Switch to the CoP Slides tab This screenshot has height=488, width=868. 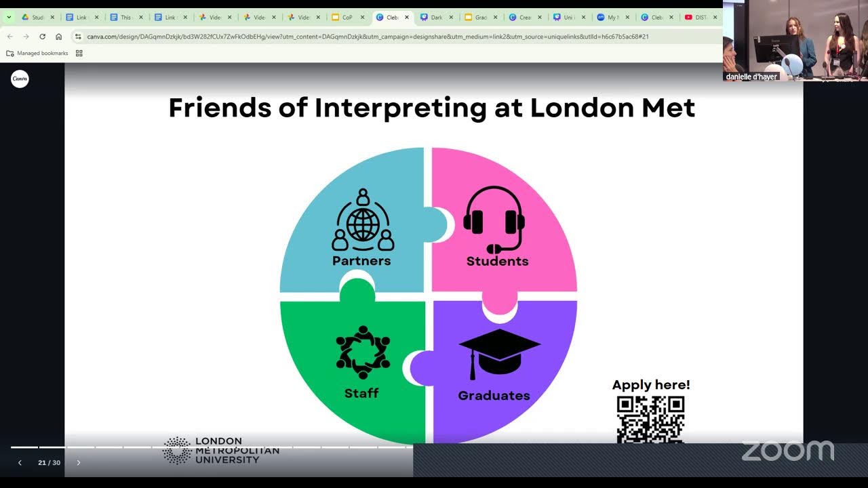[x=348, y=18]
